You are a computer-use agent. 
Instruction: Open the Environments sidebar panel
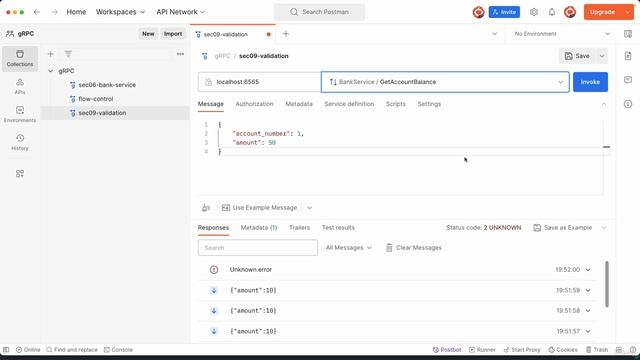click(x=20, y=114)
